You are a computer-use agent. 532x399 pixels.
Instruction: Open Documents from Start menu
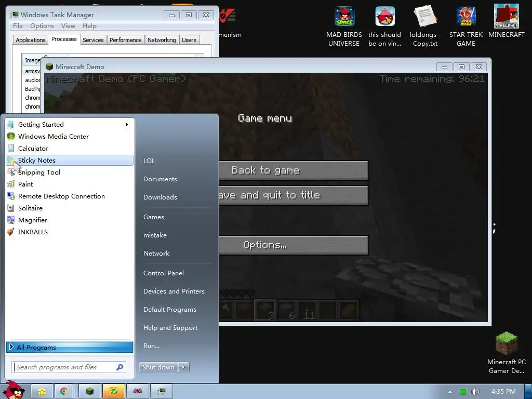point(160,179)
